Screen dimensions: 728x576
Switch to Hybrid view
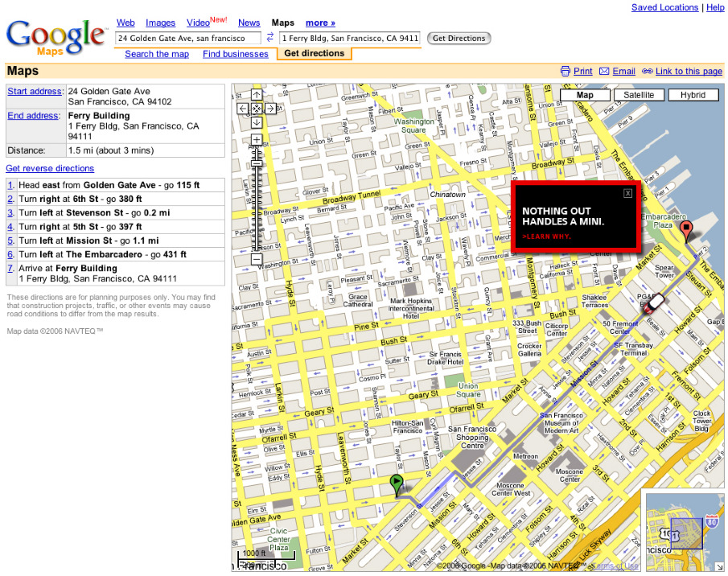693,95
